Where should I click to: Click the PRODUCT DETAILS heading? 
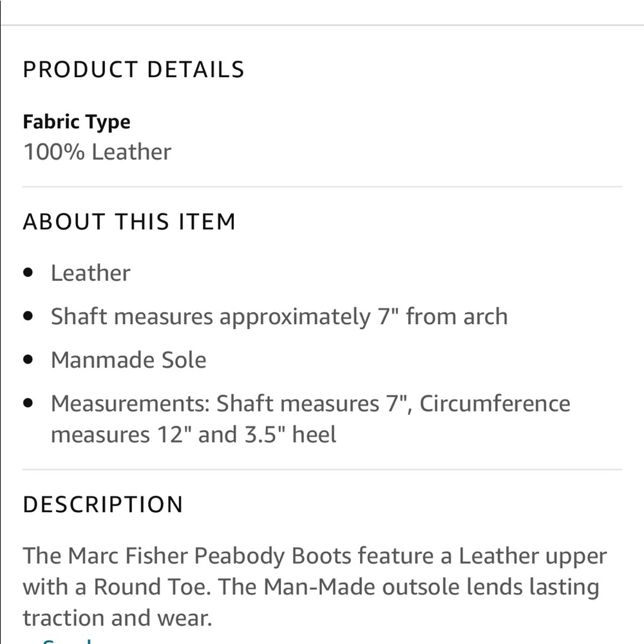133,70
